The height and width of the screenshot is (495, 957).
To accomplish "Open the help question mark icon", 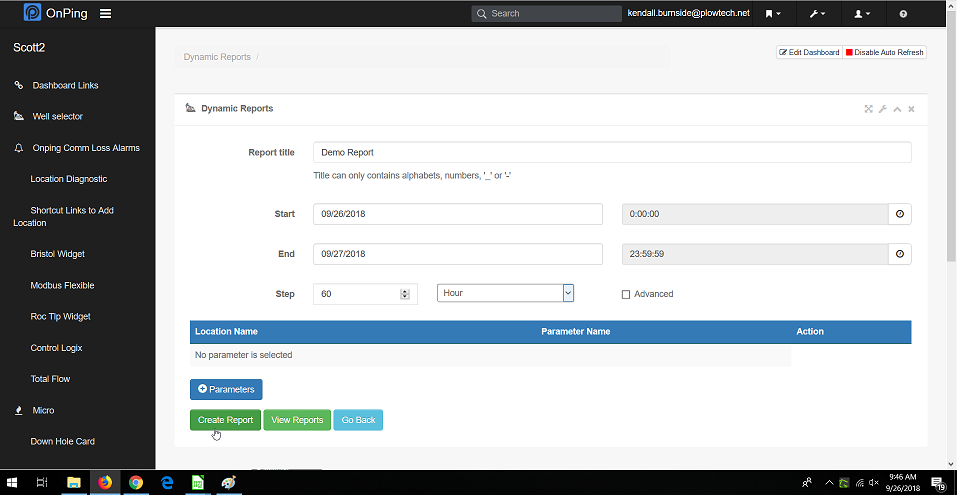I will click(903, 14).
